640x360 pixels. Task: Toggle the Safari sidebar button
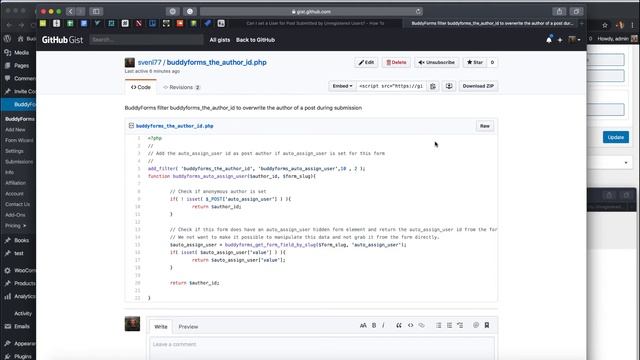pos(96,11)
